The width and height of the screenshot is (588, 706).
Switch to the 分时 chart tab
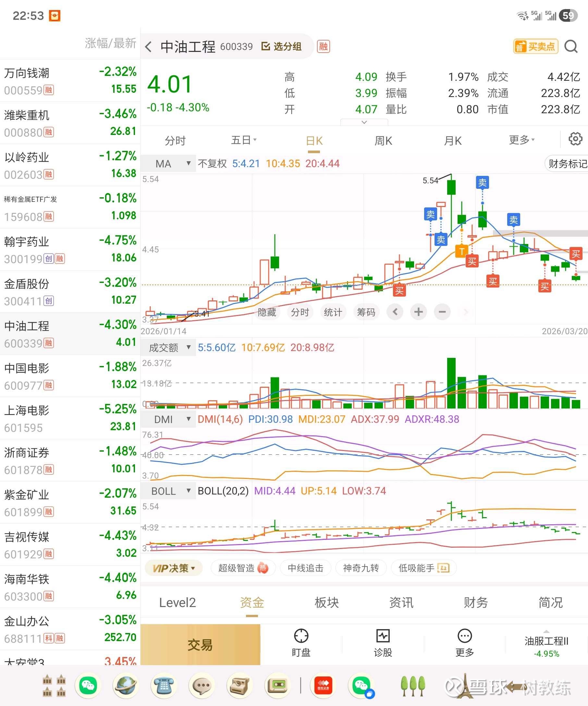(x=175, y=140)
